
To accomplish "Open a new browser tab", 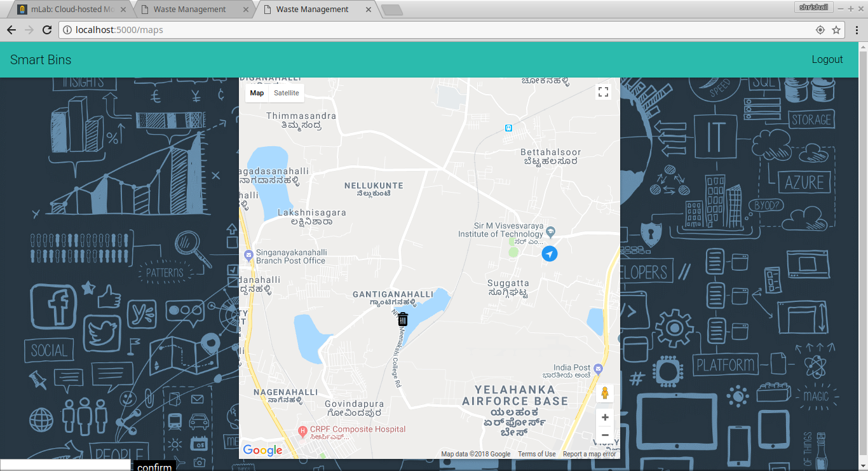I will point(392,10).
